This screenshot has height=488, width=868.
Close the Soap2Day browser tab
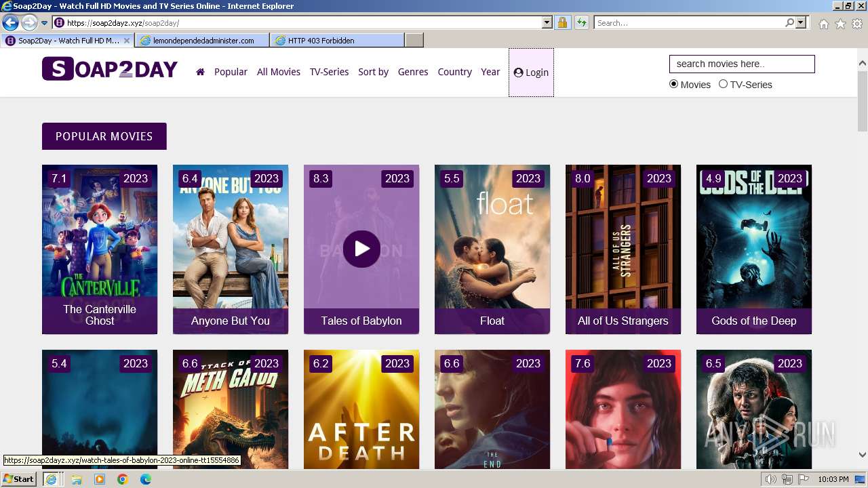point(126,41)
